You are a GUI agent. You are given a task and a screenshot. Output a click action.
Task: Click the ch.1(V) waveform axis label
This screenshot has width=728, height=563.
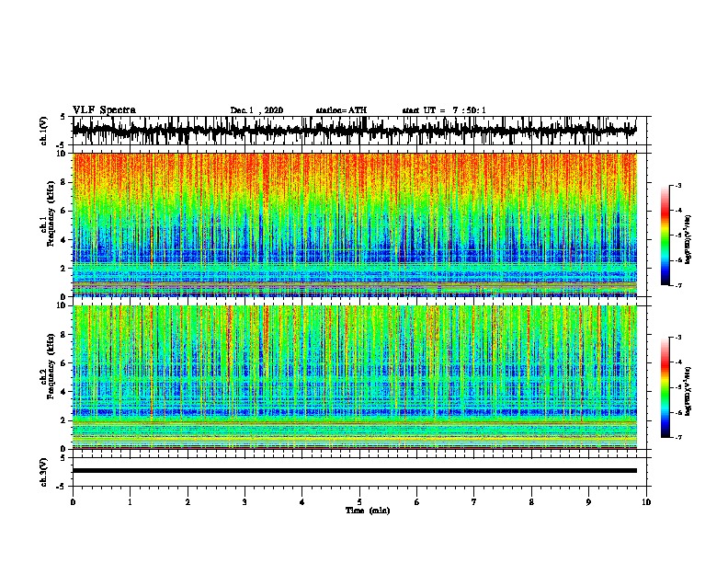click(x=43, y=131)
